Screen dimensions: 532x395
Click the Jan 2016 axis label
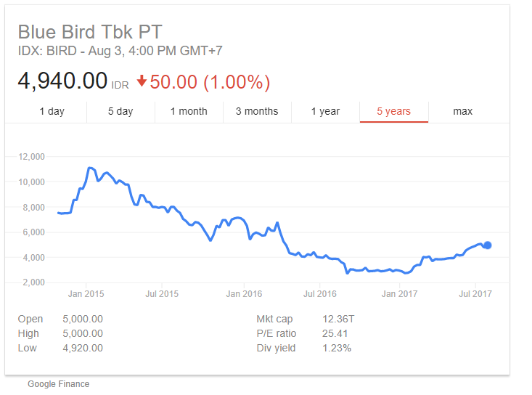(244, 293)
